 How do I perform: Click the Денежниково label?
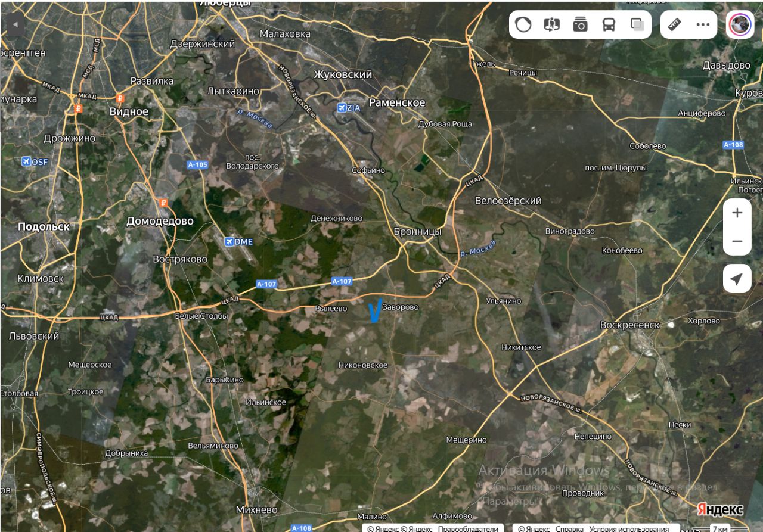[336, 219]
